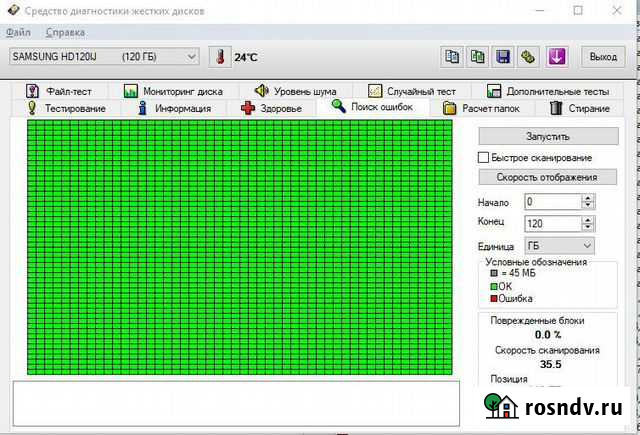
Task: Open the Справка menu
Action: pyautogui.click(x=65, y=33)
